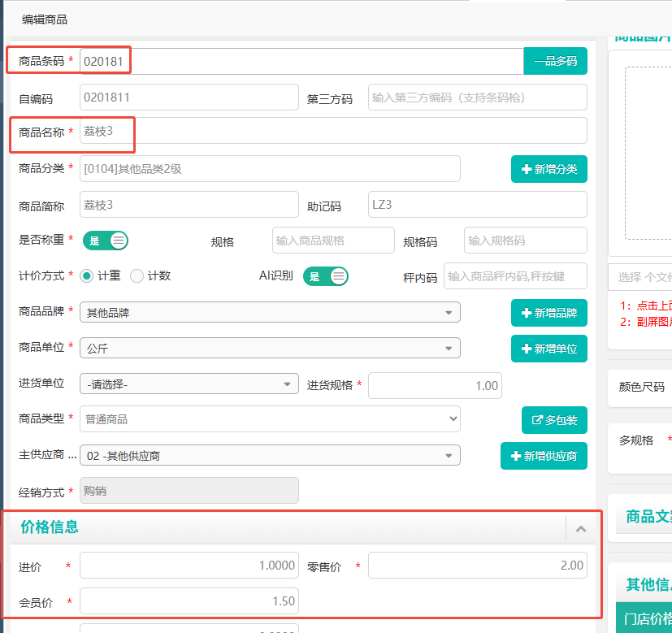Toggle the 是否称重 switch
672x633 pixels.
pos(108,241)
